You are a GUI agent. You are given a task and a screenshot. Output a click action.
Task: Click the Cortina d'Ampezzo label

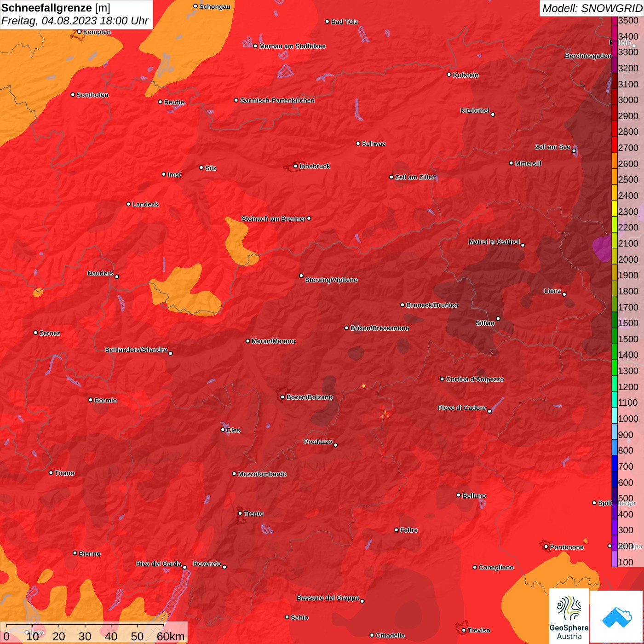click(x=475, y=379)
